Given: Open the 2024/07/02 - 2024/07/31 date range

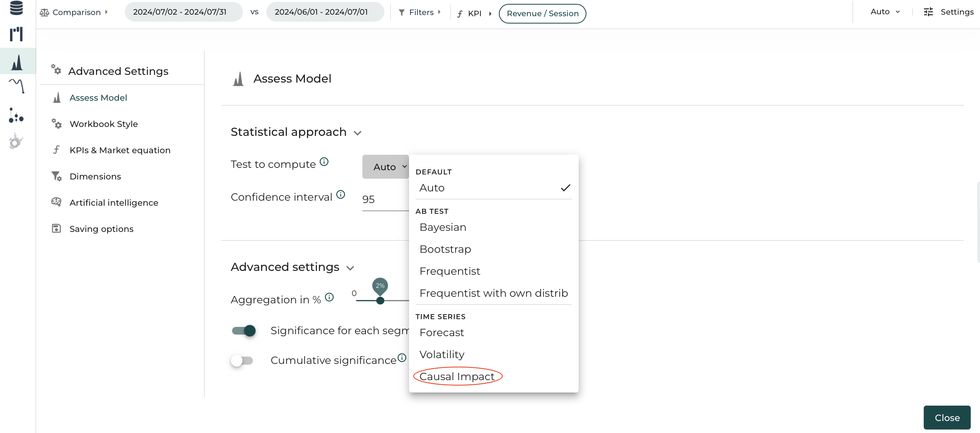Looking at the screenshot, I should [184, 12].
